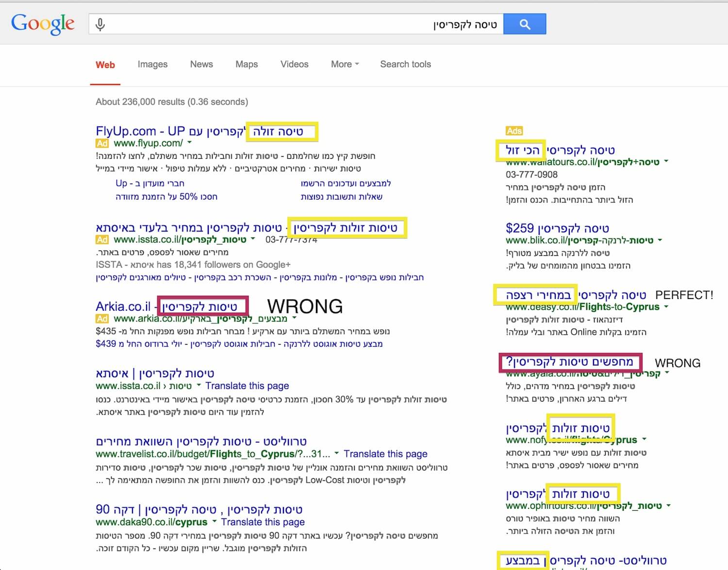Expand dropdown arrow after the issta.co.il ad URL
This screenshot has width=728, height=570.
click(253, 239)
